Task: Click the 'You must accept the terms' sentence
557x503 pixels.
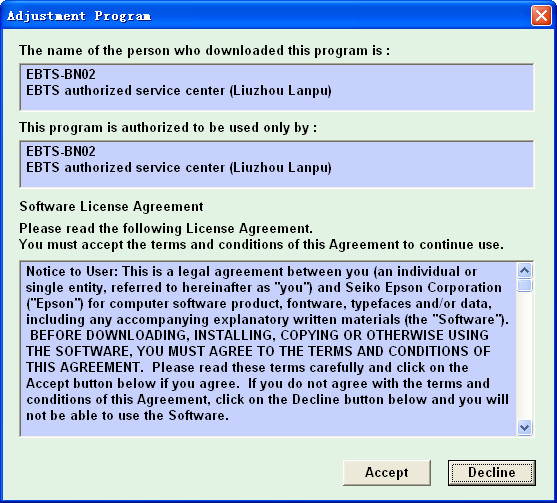Action: (x=261, y=244)
